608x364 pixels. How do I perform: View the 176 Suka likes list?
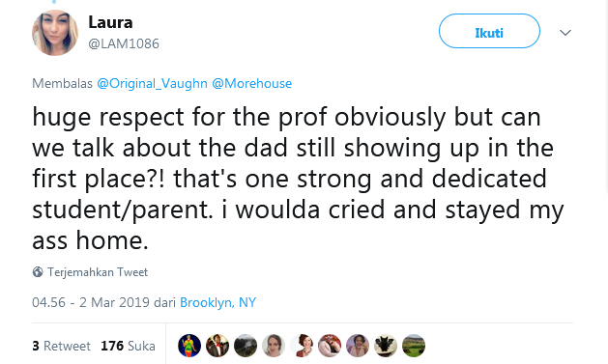point(128,346)
